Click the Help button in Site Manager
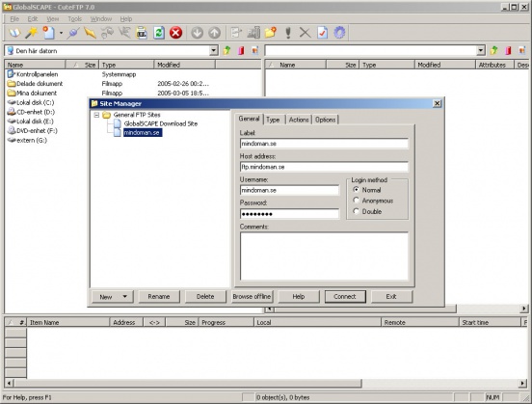This screenshot has height=404, width=532. pyautogui.click(x=299, y=296)
